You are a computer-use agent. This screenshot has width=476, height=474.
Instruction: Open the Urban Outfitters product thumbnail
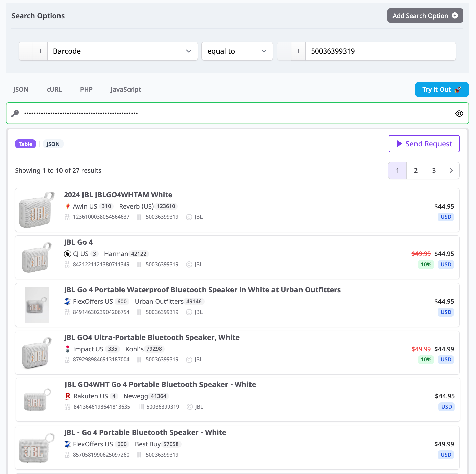pos(37,305)
